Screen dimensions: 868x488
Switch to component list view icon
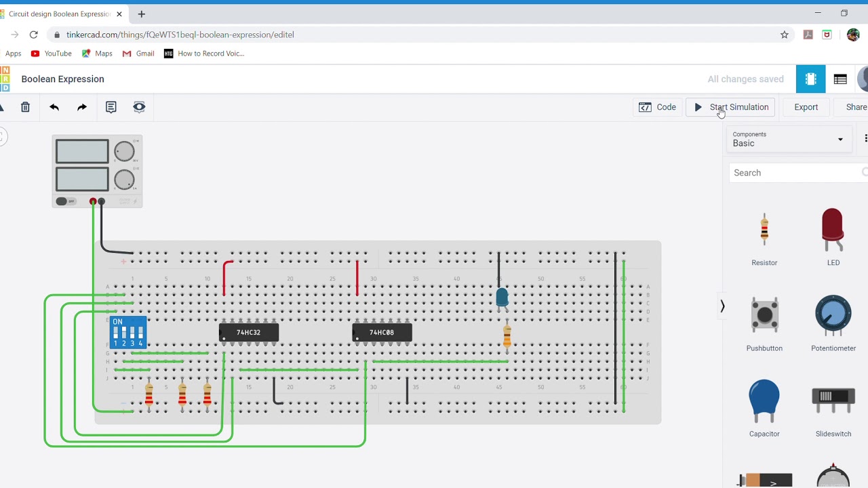840,79
